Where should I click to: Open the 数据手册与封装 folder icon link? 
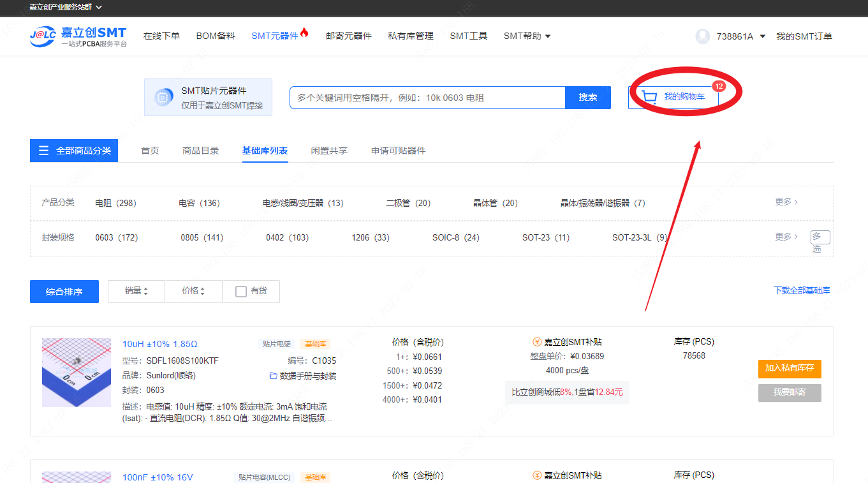point(273,376)
